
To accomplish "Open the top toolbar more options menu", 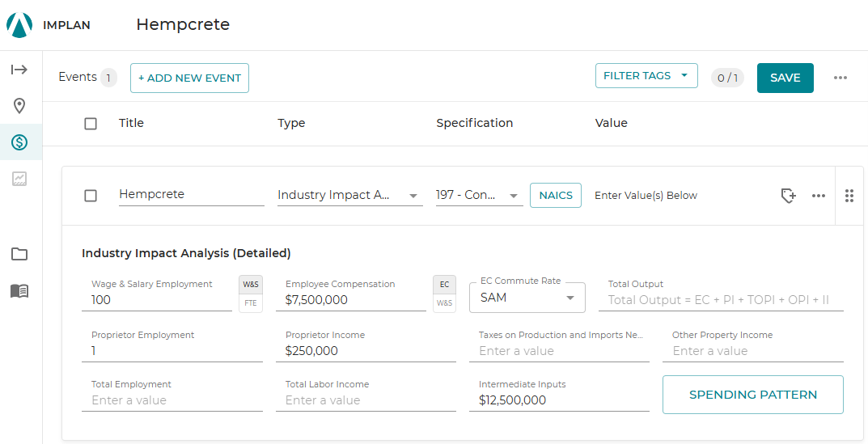I will (840, 78).
